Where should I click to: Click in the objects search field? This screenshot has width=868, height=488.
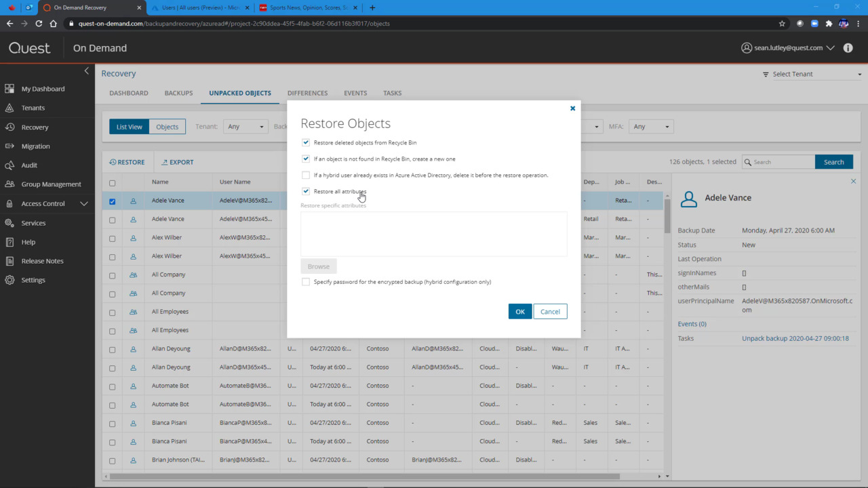(780, 161)
